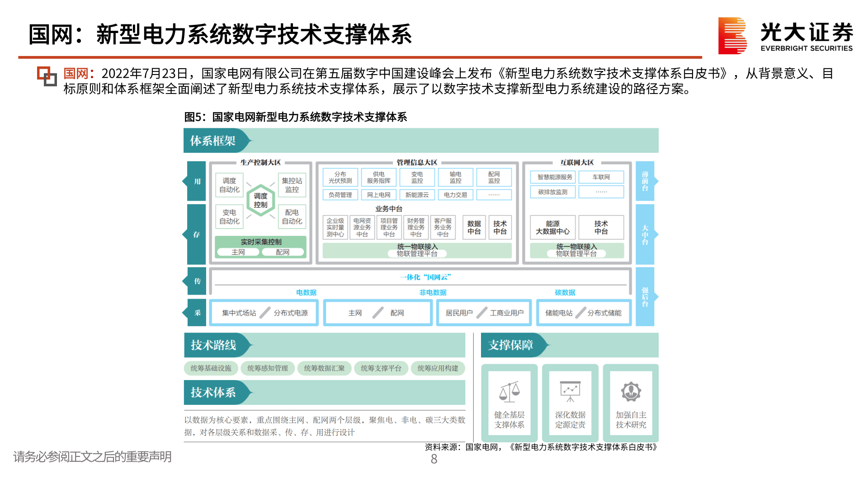Viewport: 868px width, 488px height.
Task: Click the 统筹感知管理 pill
Action: pyautogui.click(x=268, y=368)
